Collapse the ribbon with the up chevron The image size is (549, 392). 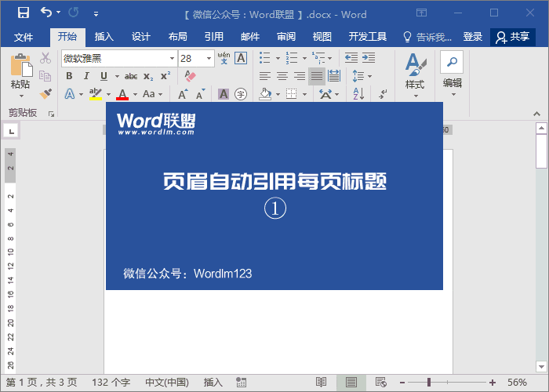click(x=536, y=114)
